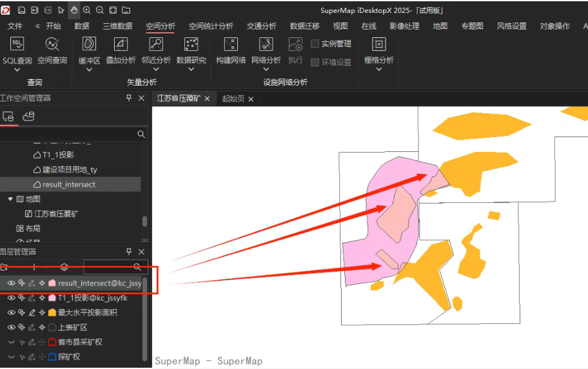This screenshot has height=369, width=588.
Task: Pin the 图层管理器 panel
Action: coord(129,251)
